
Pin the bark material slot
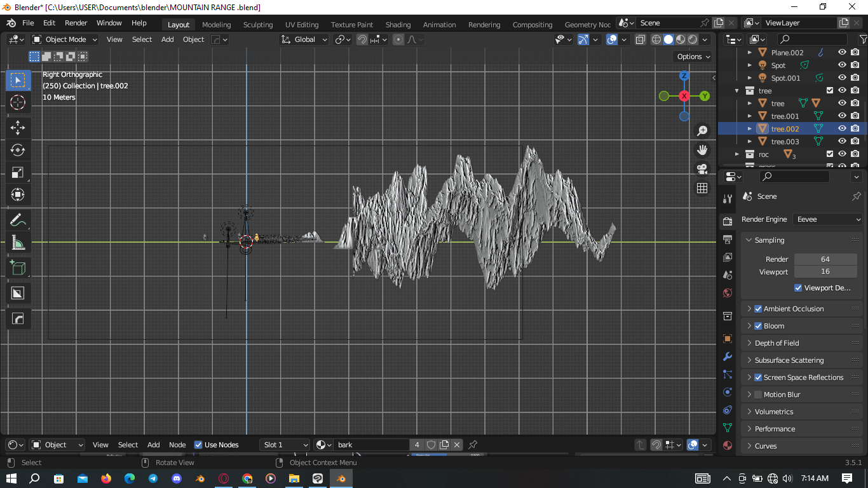(x=472, y=445)
